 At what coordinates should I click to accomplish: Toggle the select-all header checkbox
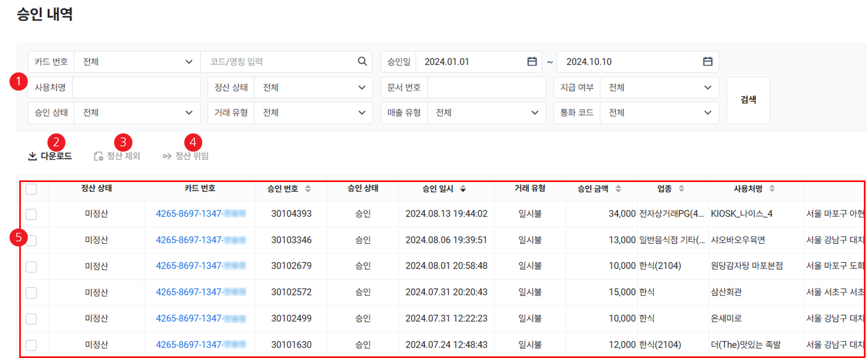(x=31, y=189)
